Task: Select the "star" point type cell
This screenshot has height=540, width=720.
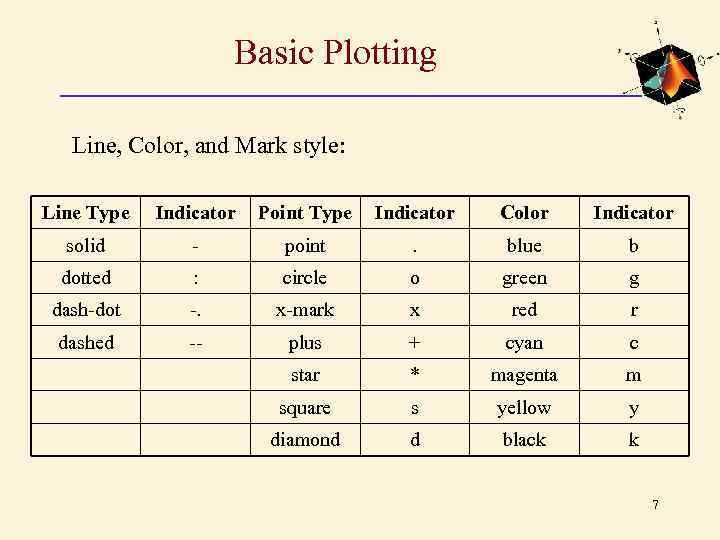Action: 305,375
